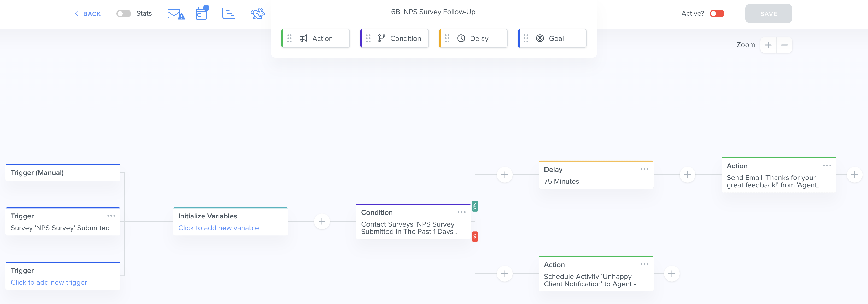The height and width of the screenshot is (304, 868).
Task: Go BACK to the previous page
Action: pyautogui.click(x=88, y=14)
